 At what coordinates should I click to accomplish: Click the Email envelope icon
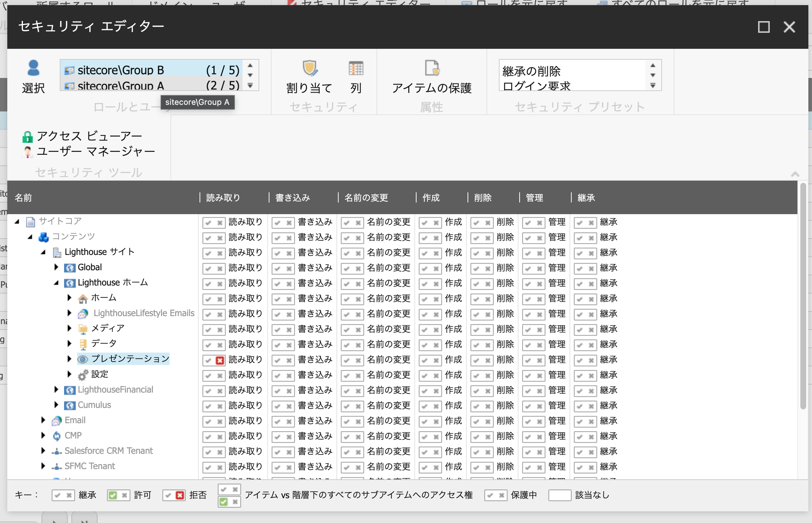click(x=56, y=421)
